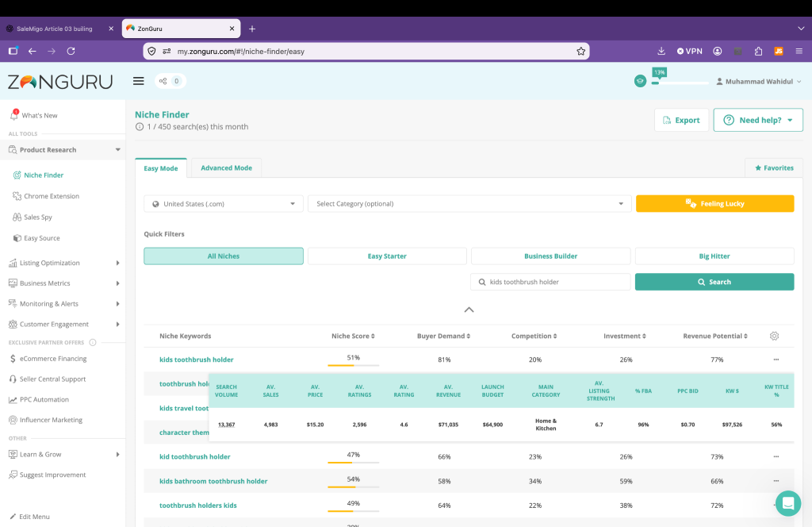812x527 pixels.
Task: Open the United States marketplace dropdown
Action: tap(223, 204)
